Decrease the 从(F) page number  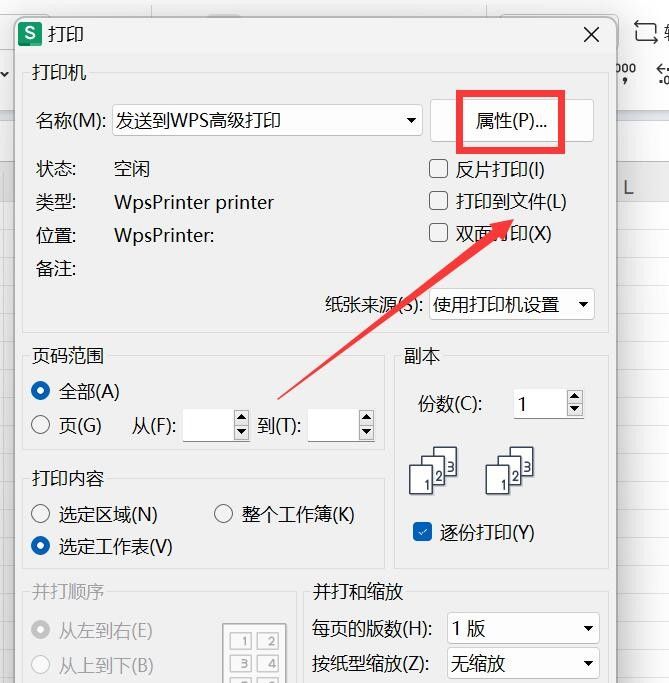(241, 432)
